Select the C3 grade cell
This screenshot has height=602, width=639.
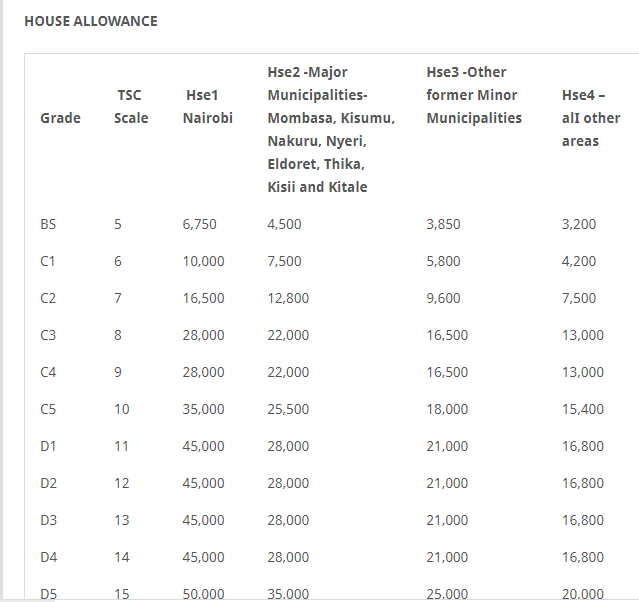pyautogui.click(x=48, y=335)
